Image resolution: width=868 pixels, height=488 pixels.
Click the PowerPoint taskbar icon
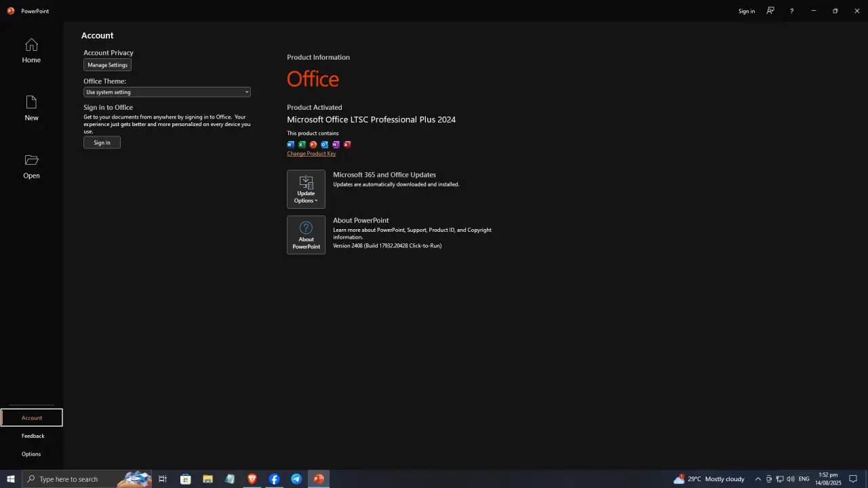[319, 479]
